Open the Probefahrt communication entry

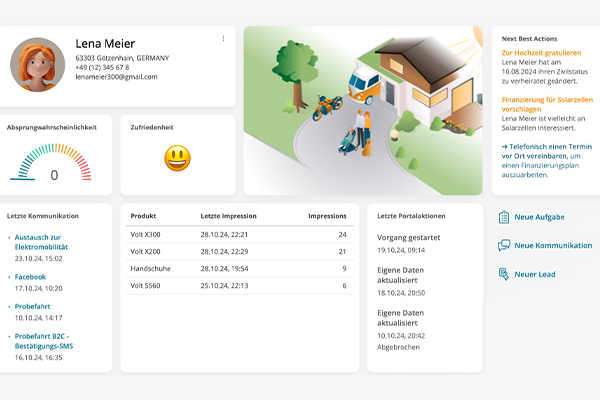pyautogui.click(x=32, y=306)
